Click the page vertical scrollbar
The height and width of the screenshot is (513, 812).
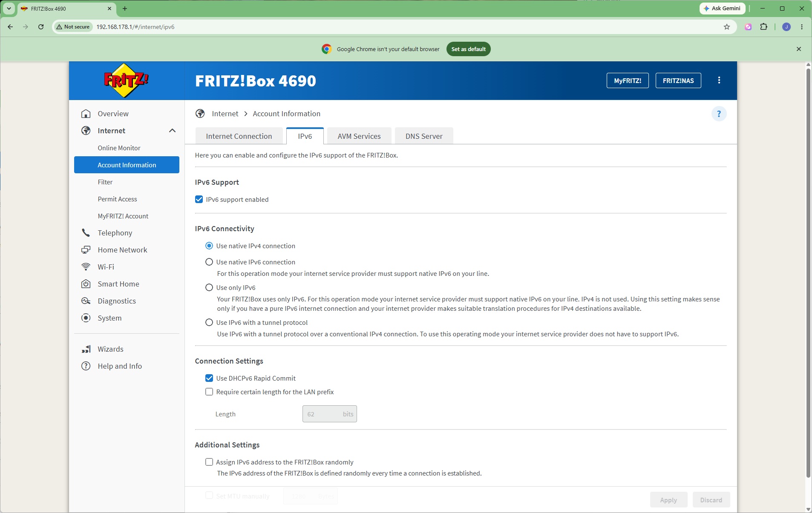tap(808, 272)
